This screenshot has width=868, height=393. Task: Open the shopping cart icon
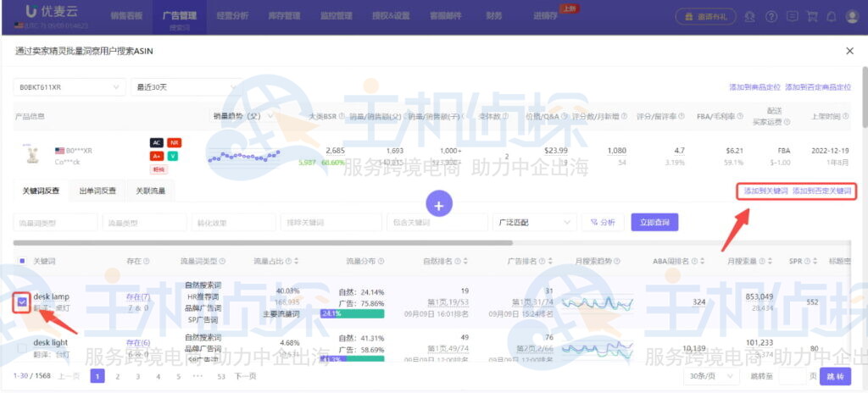pos(812,17)
